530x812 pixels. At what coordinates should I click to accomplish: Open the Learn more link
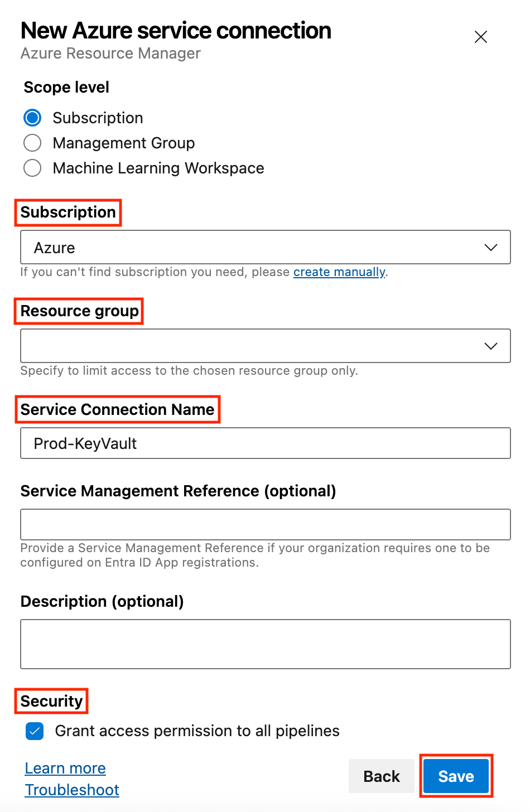[x=65, y=768]
